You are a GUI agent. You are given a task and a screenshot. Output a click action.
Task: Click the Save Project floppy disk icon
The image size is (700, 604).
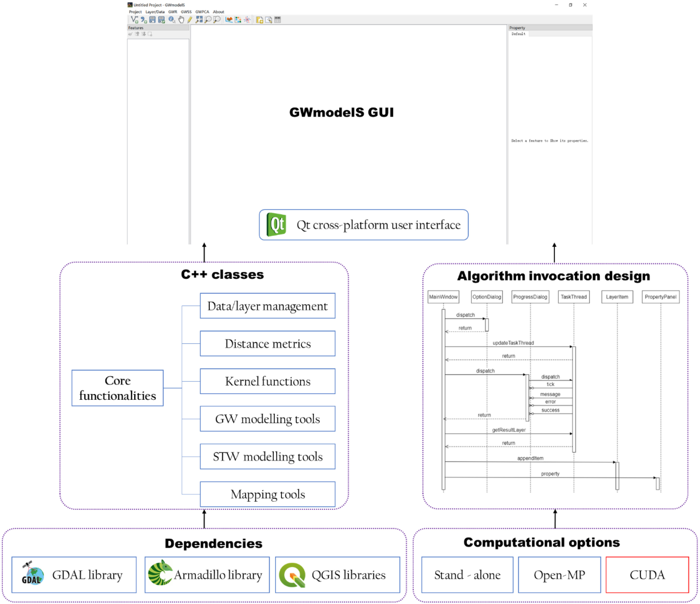(x=152, y=20)
